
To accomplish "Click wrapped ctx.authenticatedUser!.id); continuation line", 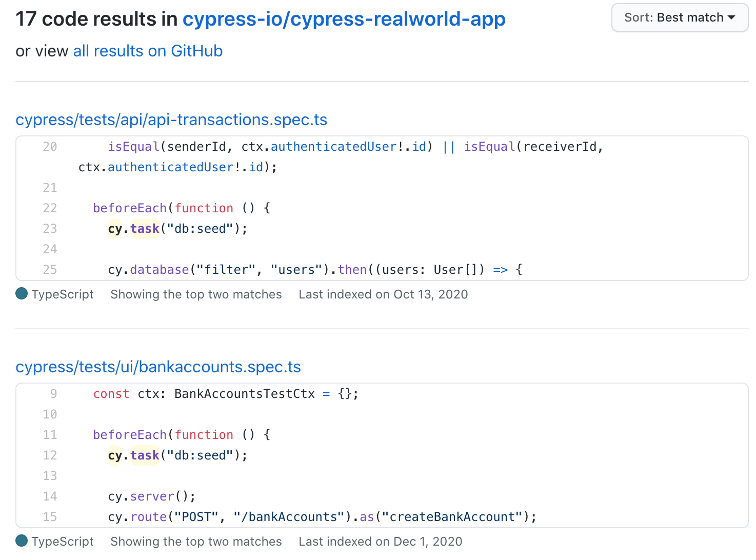I will click(177, 167).
